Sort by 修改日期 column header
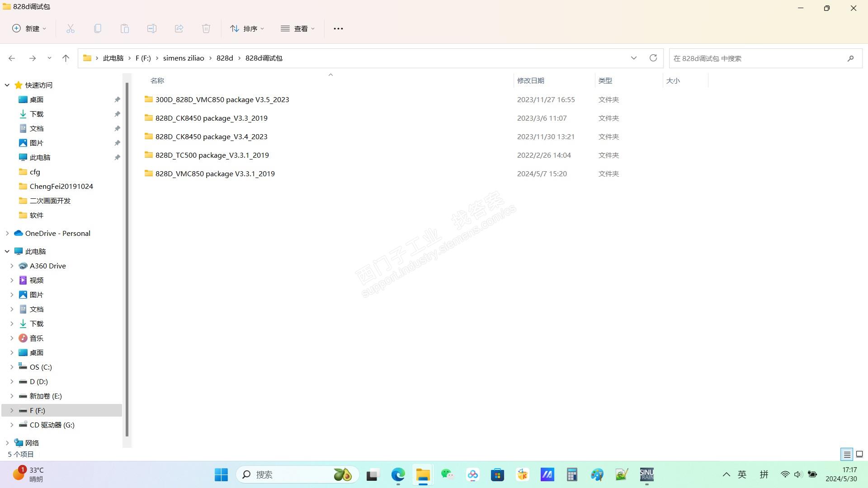 click(530, 80)
